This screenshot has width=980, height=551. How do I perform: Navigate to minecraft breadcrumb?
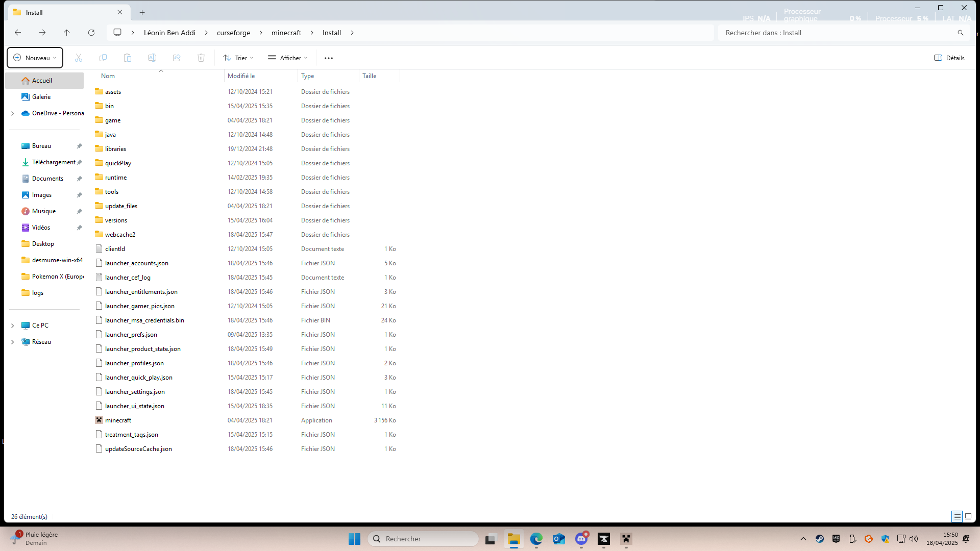(x=286, y=33)
